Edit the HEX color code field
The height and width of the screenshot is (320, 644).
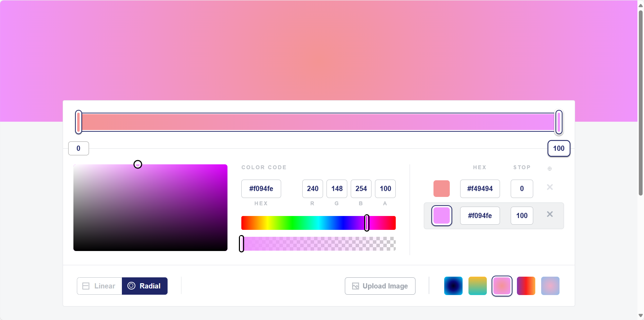coord(261,189)
